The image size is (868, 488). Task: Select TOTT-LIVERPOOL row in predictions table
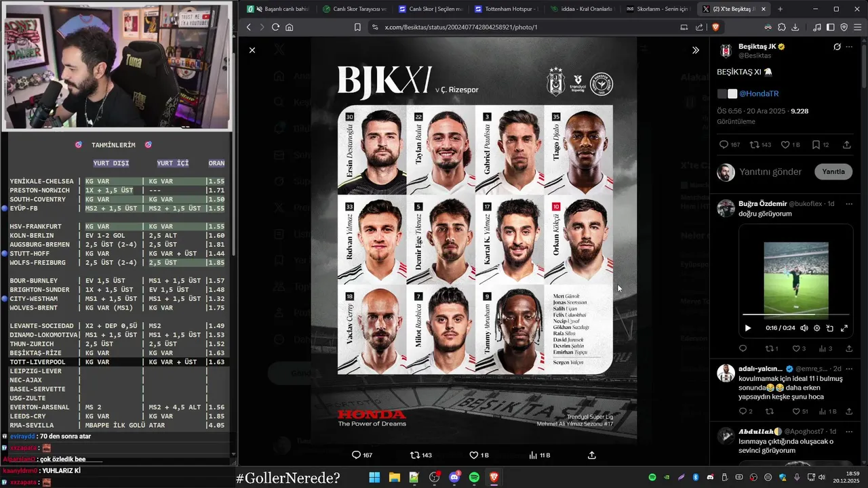pyautogui.click(x=117, y=362)
